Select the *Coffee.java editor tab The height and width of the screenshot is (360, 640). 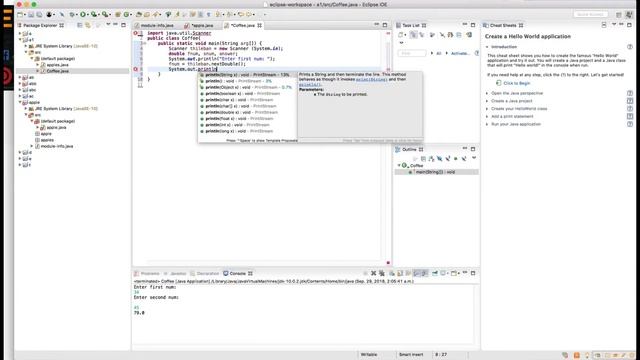[243, 25]
